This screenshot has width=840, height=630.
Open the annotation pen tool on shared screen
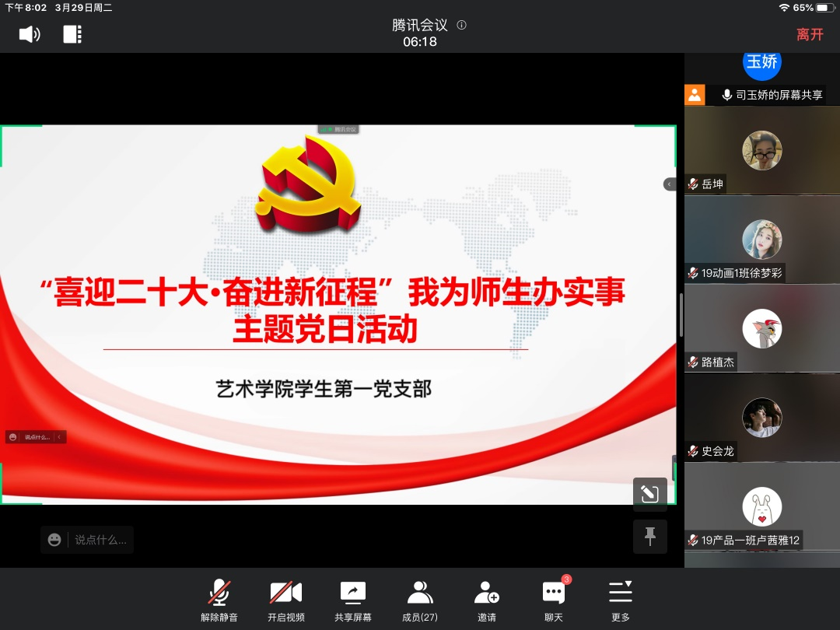coord(649,494)
